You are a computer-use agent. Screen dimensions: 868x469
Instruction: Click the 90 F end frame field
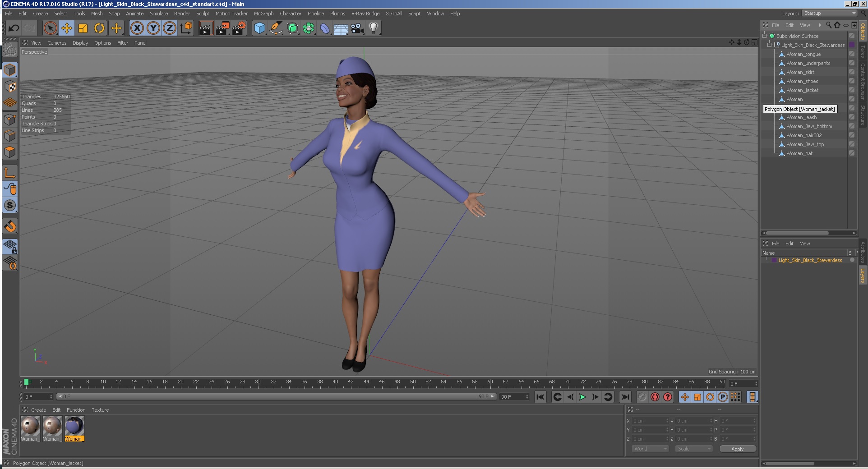point(514,397)
